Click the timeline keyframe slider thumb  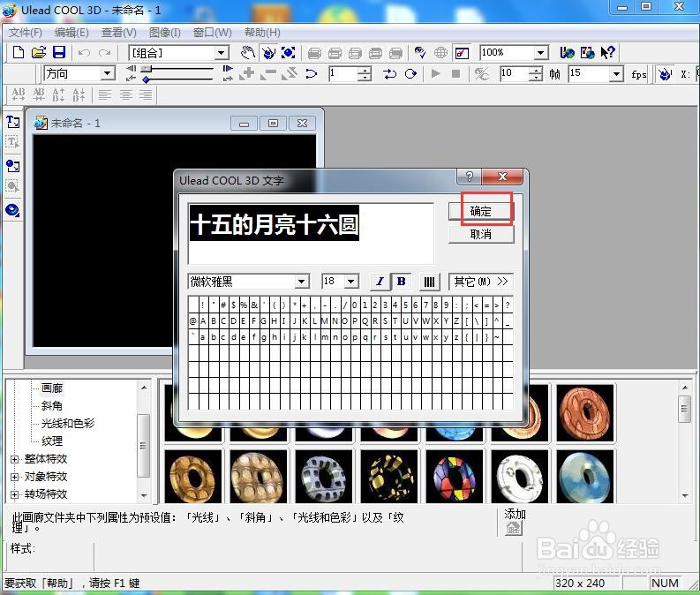point(146,68)
